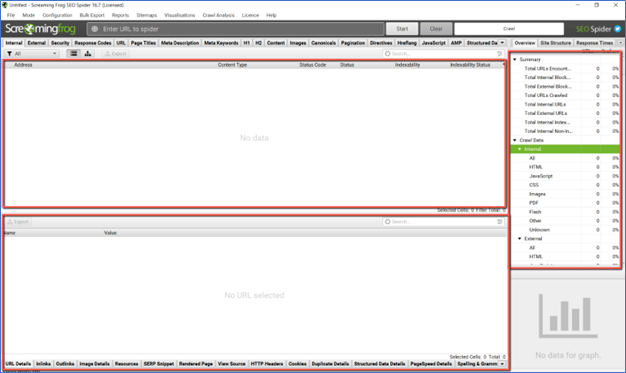Image resolution: width=626 pixels, height=373 pixels.
Task: Open the File menu
Action: pos(11,15)
